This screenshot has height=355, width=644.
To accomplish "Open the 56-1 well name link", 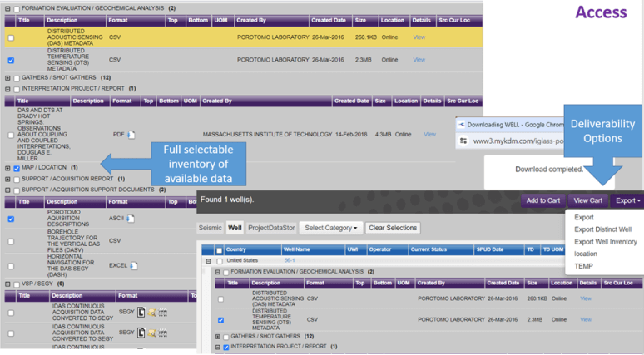I will [x=289, y=260].
